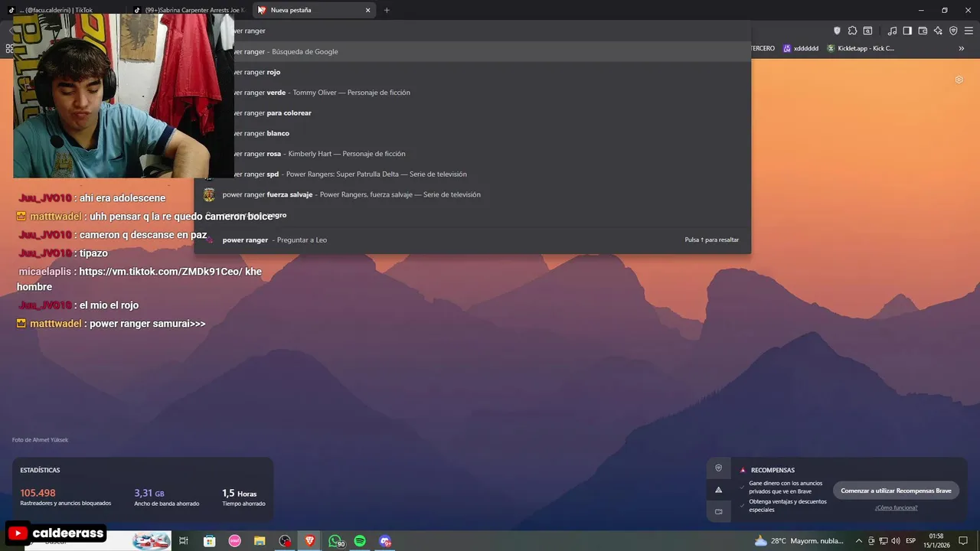The width and height of the screenshot is (980, 551).
Task: Open the Brave Shields icon in toolbar
Action: tap(837, 31)
